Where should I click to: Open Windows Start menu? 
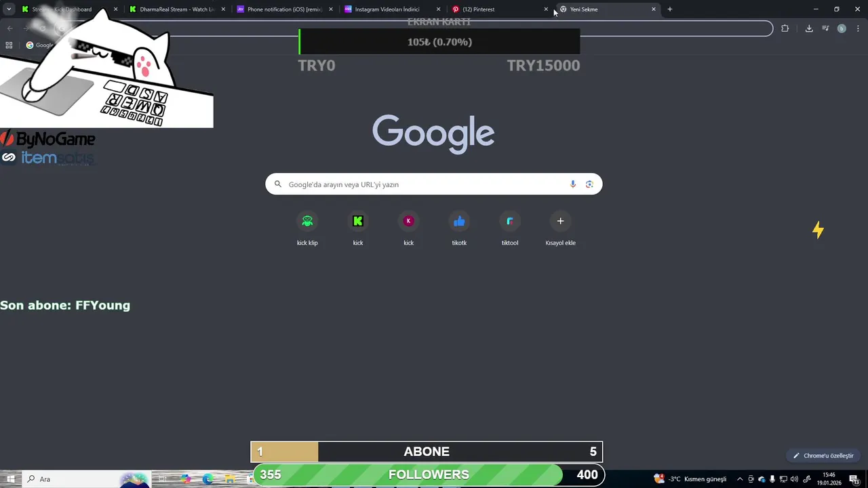[10, 479]
